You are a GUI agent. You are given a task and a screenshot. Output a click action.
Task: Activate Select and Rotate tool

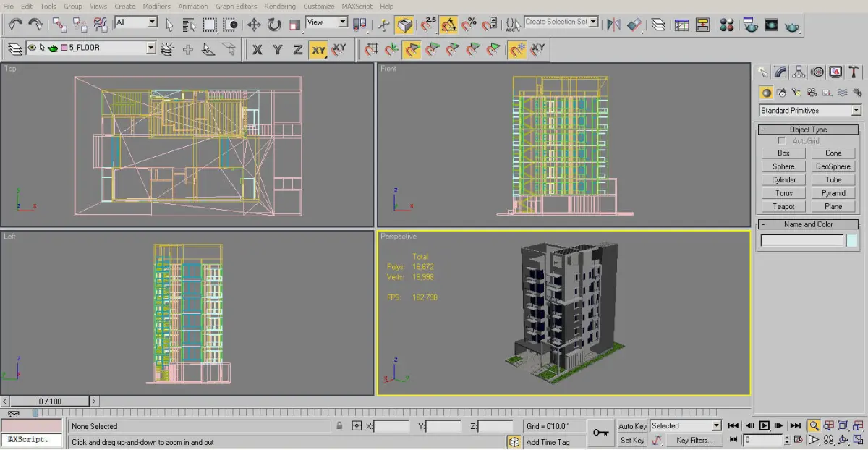point(274,25)
